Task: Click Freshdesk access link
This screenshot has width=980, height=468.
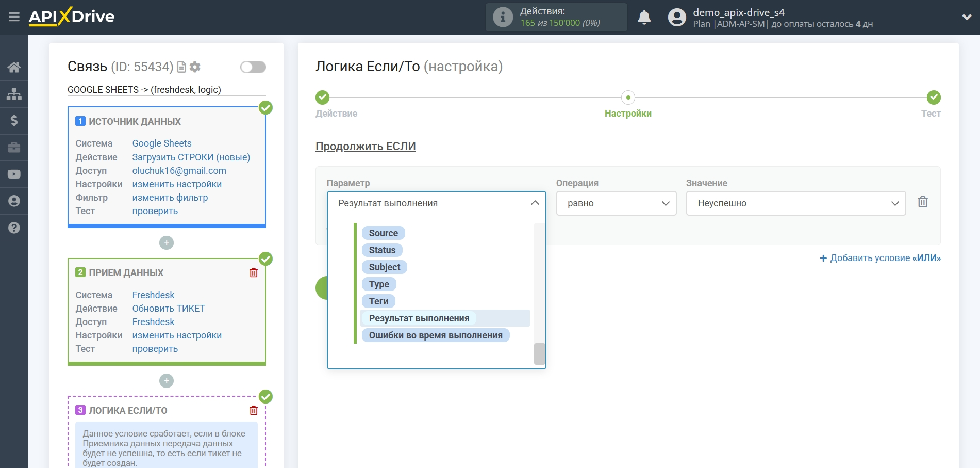Action: click(x=154, y=322)
